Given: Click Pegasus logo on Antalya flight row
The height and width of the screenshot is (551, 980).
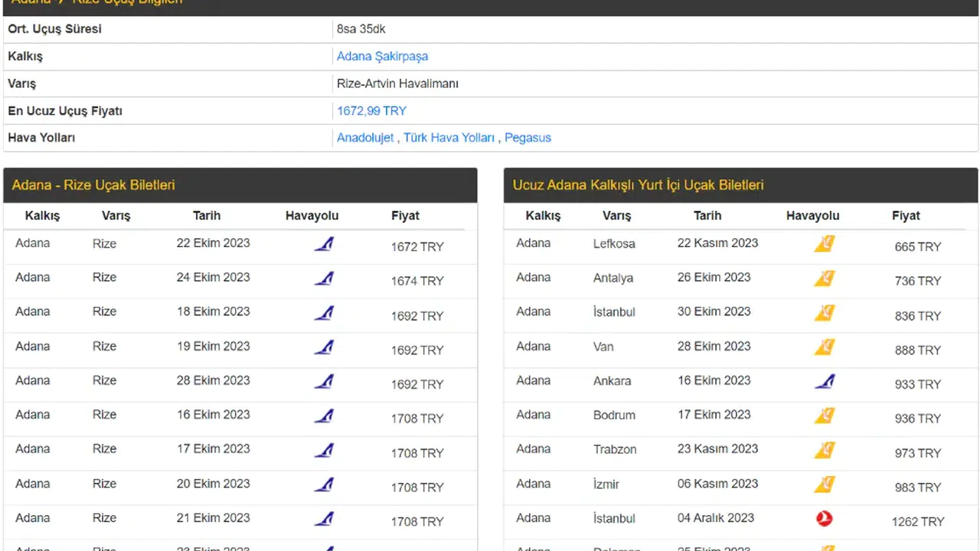Looking at the screenshot, I should coord(824,279).
